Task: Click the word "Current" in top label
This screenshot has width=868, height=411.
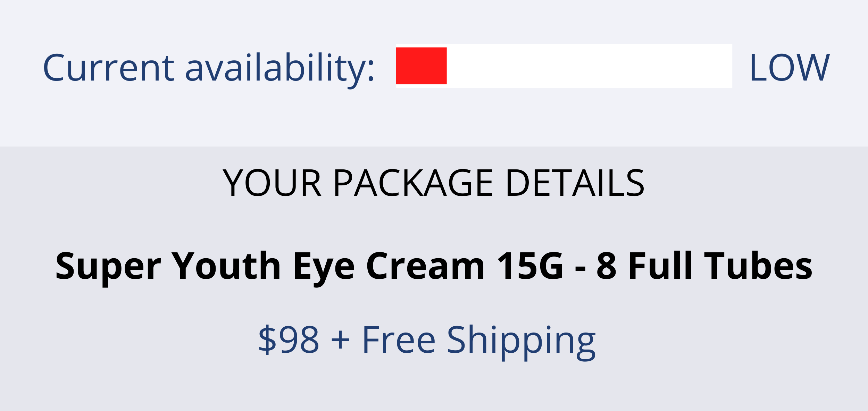Action: [109, 68]
